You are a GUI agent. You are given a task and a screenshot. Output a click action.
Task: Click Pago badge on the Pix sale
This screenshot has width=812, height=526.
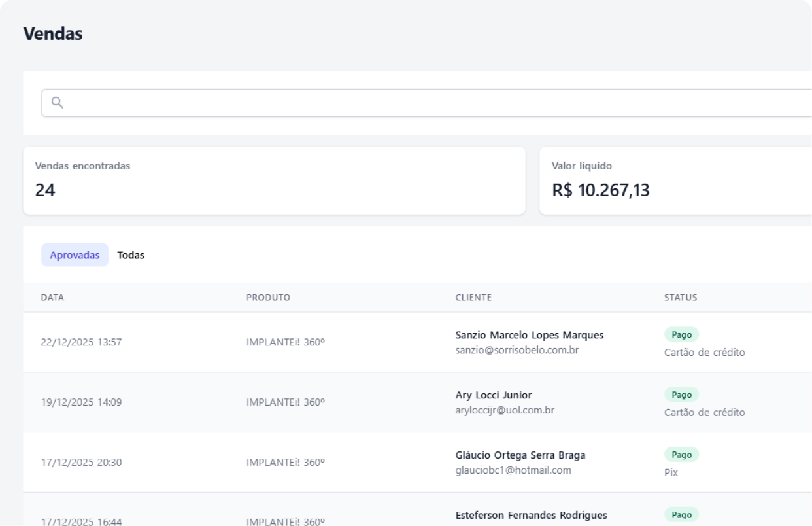click(x=681, y=455)
